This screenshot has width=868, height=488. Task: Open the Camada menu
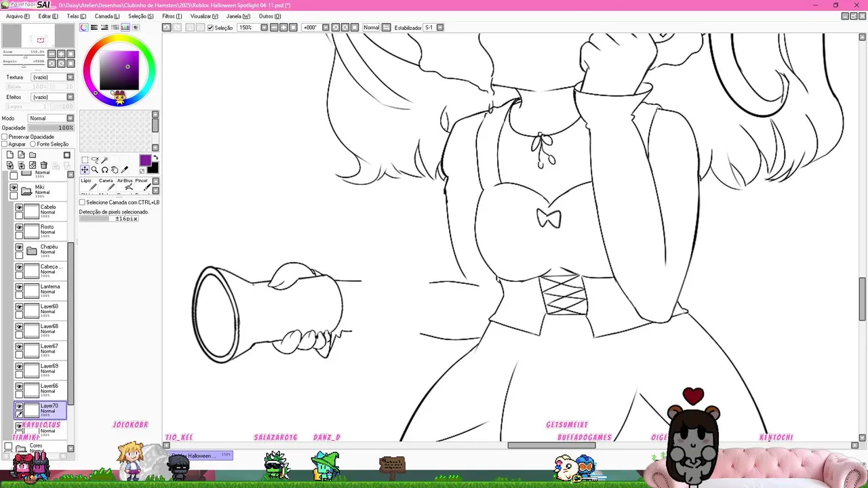[107, 16]
